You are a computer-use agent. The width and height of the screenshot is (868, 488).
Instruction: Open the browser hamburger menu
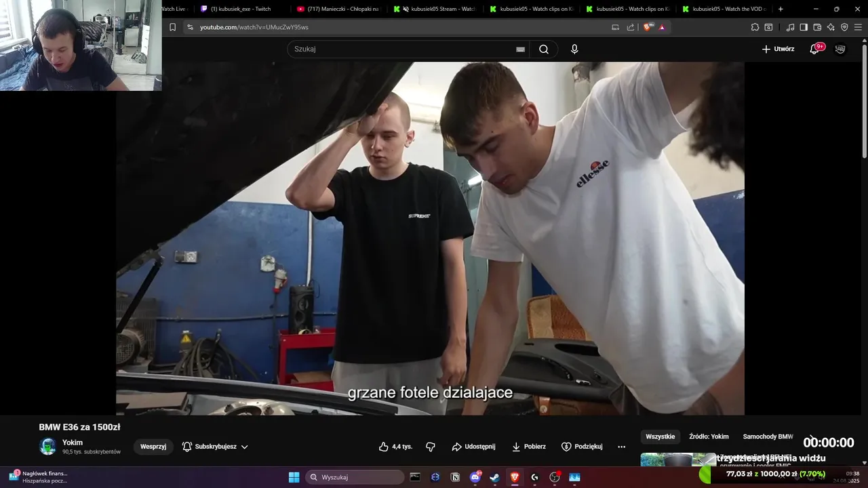858,27
